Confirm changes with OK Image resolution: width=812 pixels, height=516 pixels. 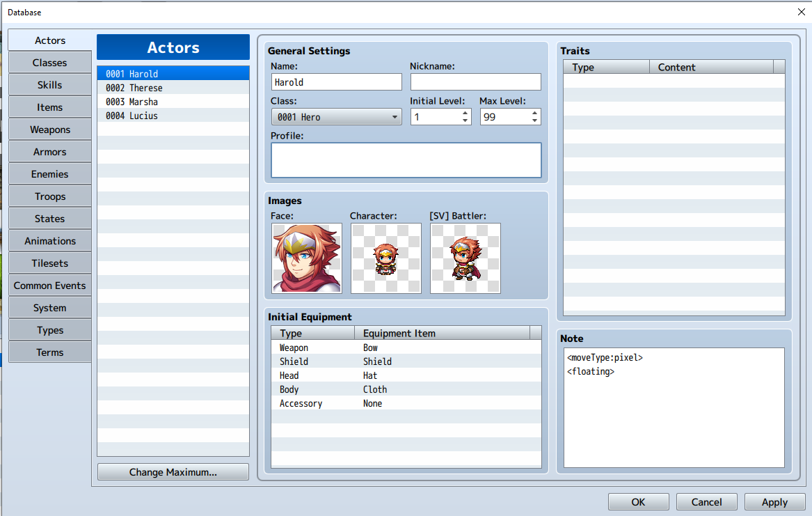(x=637, y=501)
